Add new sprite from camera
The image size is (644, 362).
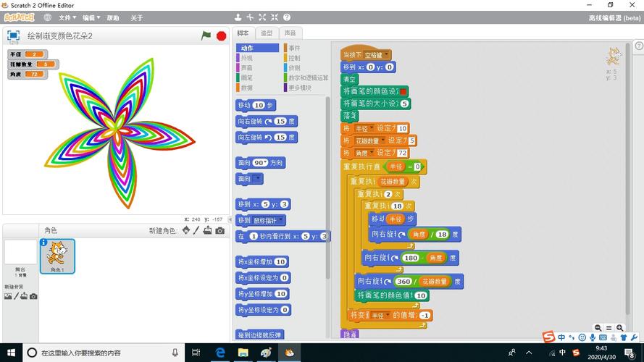tap(219, 230)
